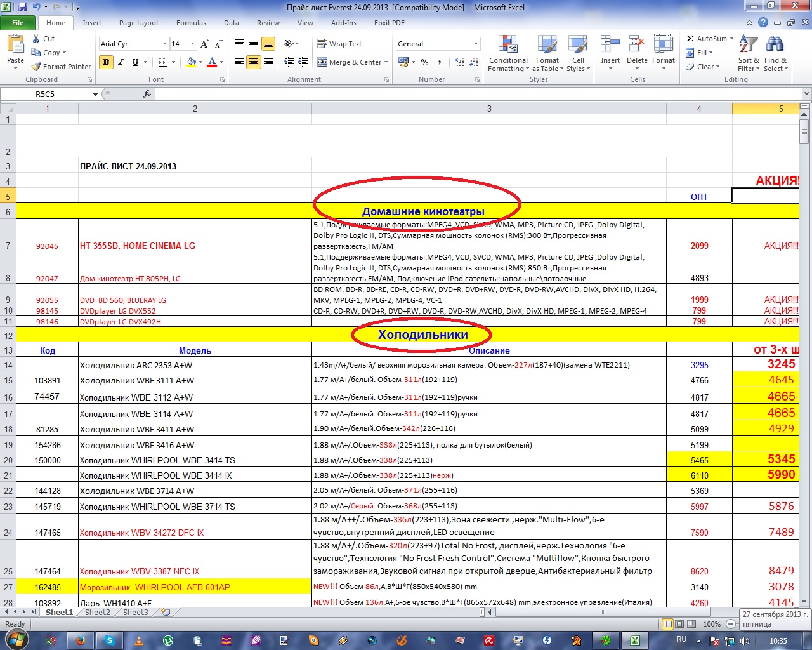The width and height of the screenshot is (812, 650).
Task: Cut the selected cell contents
Action: pos(43,39)
